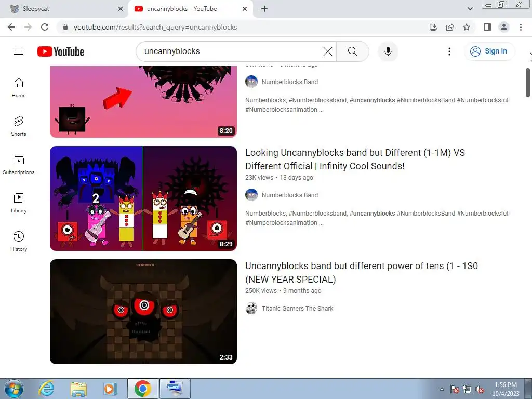Click the page vertical scrollbar thumb
The image size is (532, 399).
pyautogui.click(x=528, y=83)
